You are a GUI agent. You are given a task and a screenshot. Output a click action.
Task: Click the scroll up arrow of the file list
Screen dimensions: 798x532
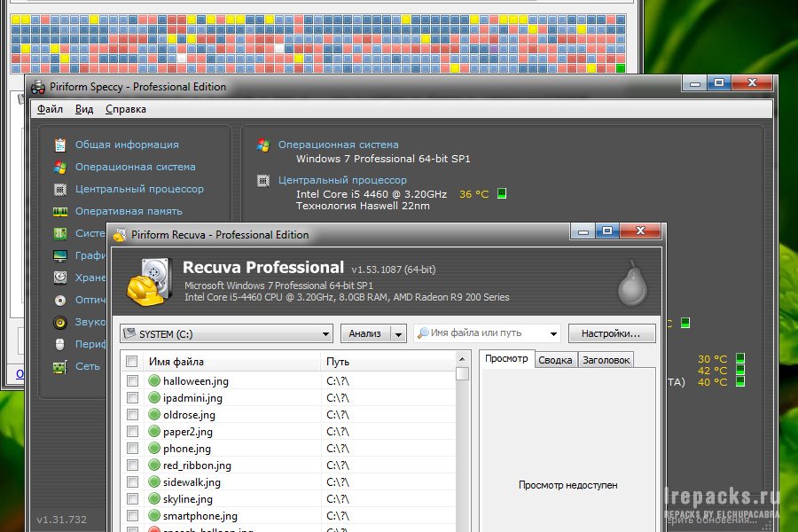tap(462, 359)
